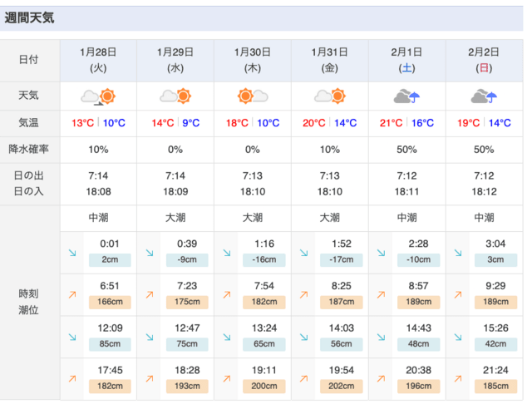Click the rising tide arrow beside 17:45

[x=72, y=379]
